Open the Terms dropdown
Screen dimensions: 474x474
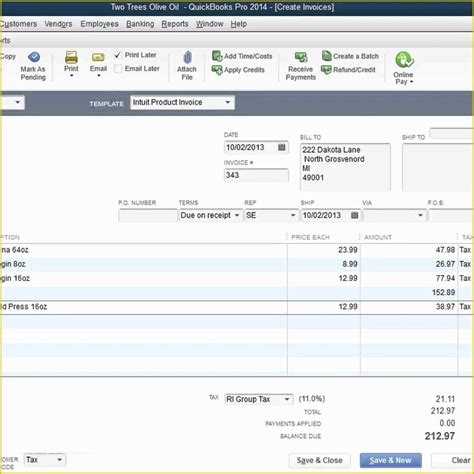click(237, 215)
